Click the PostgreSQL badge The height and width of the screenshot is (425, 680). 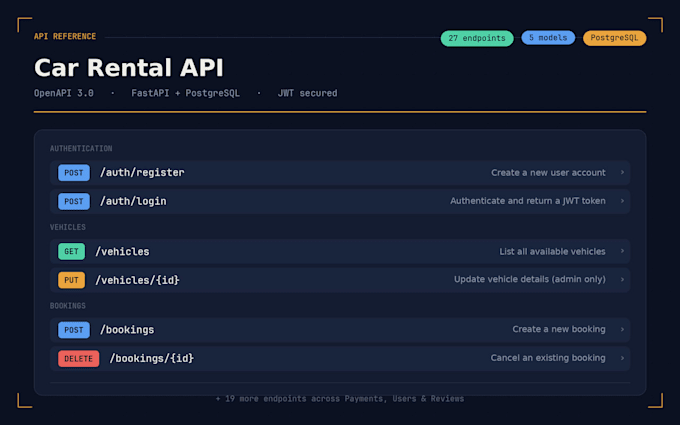(x=614, y=38)
